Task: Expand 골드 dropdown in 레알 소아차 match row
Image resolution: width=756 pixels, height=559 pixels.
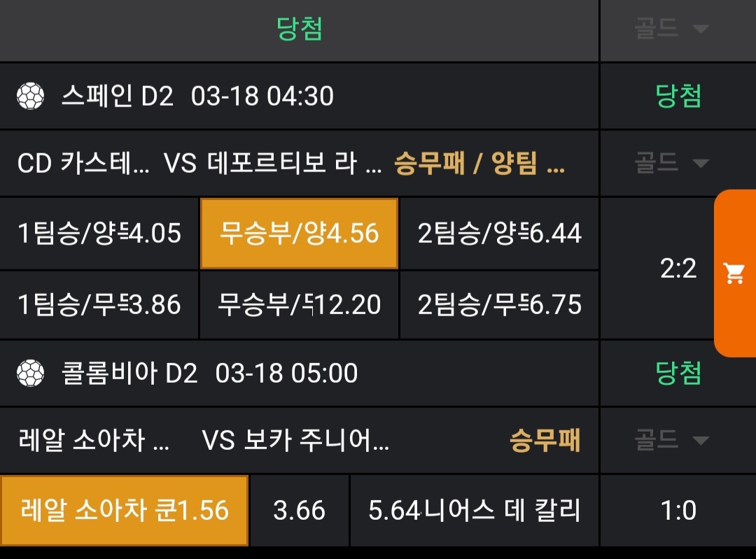Action: pos(671,440)
